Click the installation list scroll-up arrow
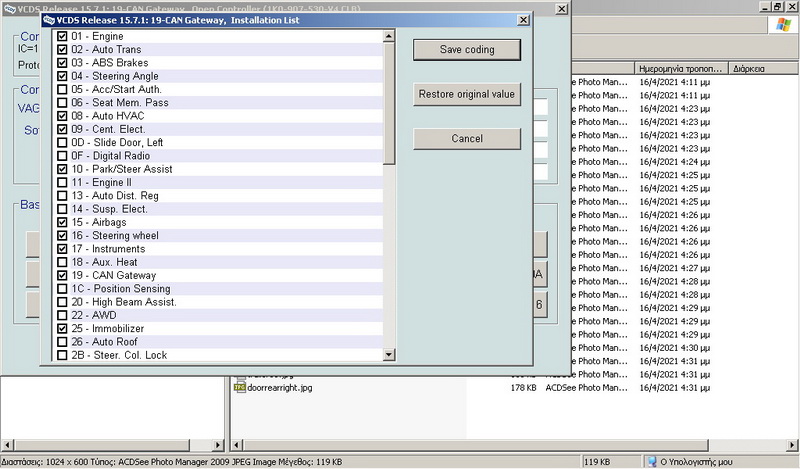The width and height of the screenshot is (800, 469). pos(389,36)
